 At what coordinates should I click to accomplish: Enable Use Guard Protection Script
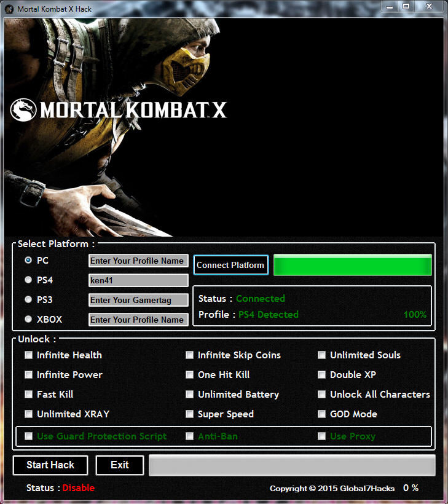tap(29, 436)
